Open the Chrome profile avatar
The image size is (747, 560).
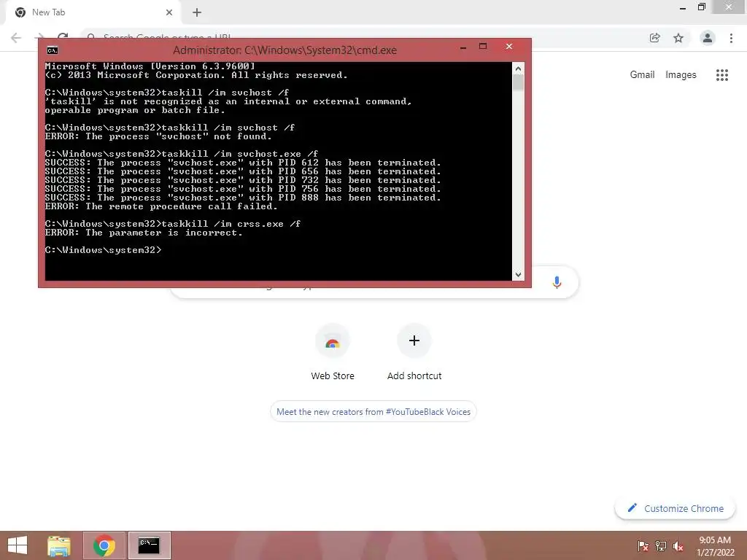(708, 38)
